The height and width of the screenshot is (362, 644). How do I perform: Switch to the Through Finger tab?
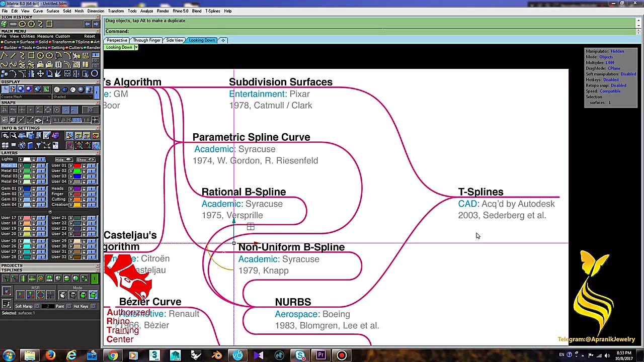(146, 40)
